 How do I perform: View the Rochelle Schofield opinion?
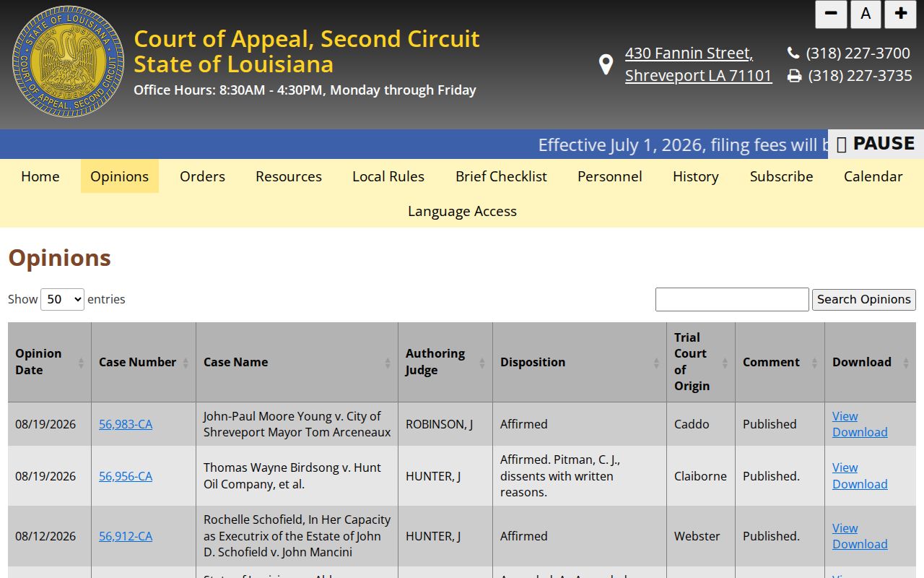pyautogui.click(x=845, y=528)
